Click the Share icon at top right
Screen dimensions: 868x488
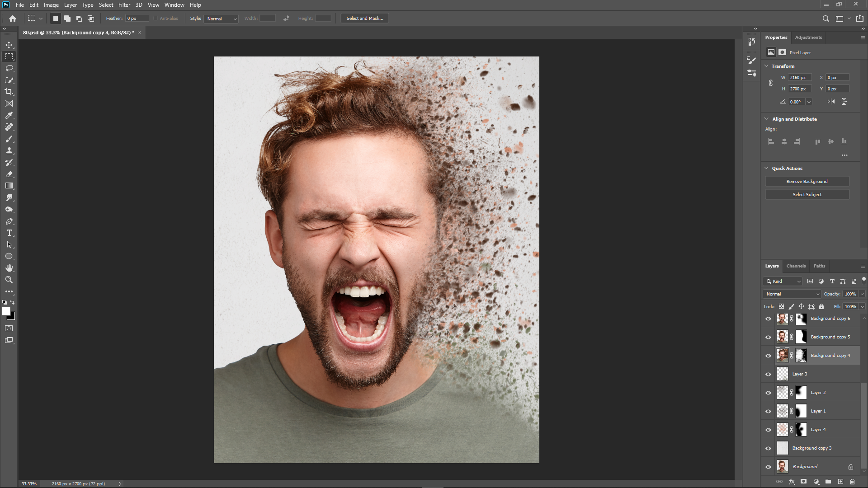coord(859,19)
